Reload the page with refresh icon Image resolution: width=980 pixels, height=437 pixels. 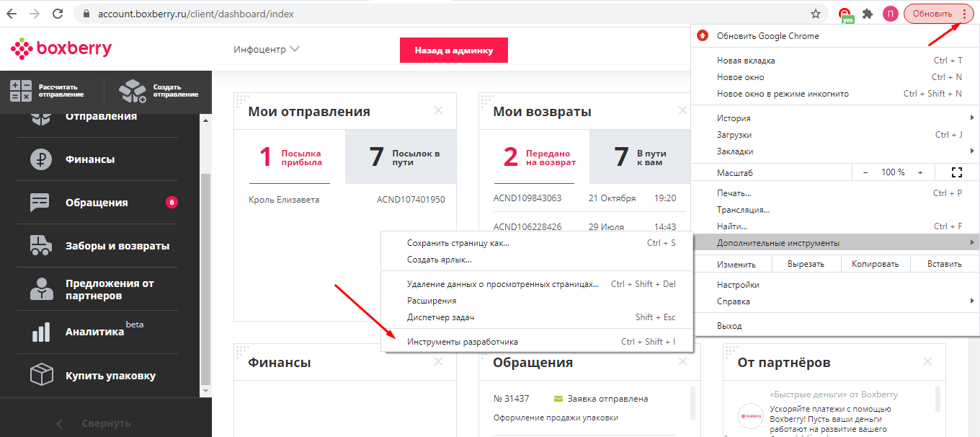coord(58,14)
